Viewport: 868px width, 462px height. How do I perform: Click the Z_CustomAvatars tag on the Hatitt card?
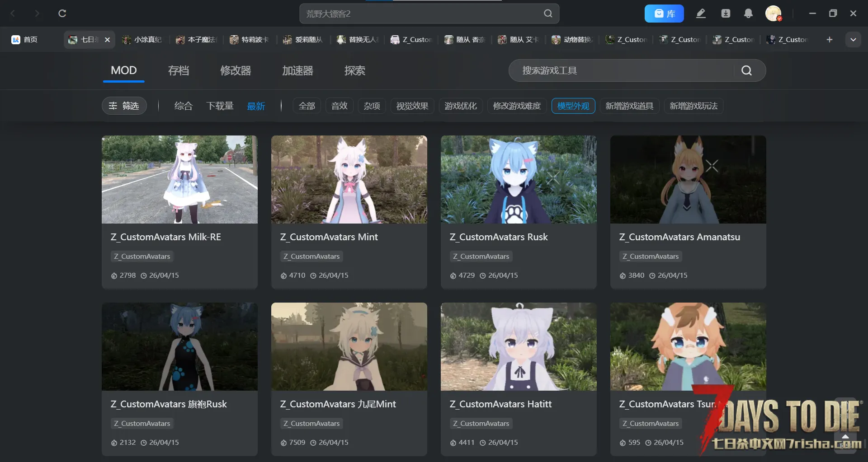pos(481,424)
